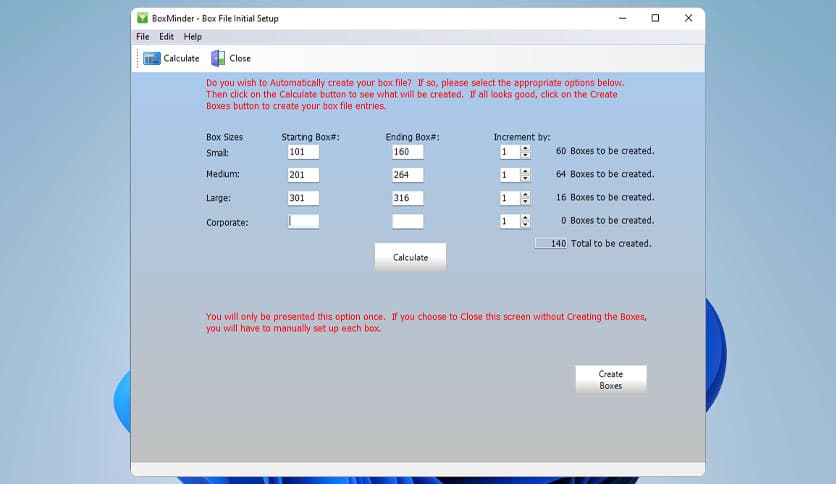Open the File menu
This screenshot has height=484, width=836.
(x=143, y=37)
